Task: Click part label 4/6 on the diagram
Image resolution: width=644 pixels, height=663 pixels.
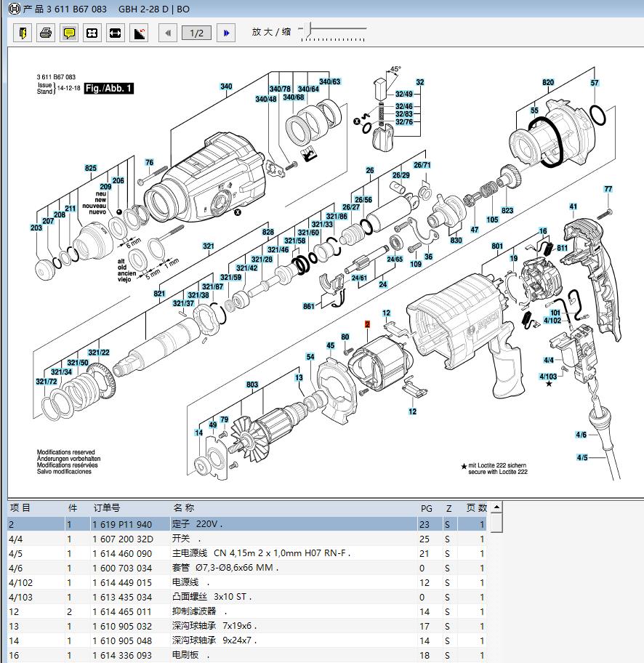Action: (581, 435)
